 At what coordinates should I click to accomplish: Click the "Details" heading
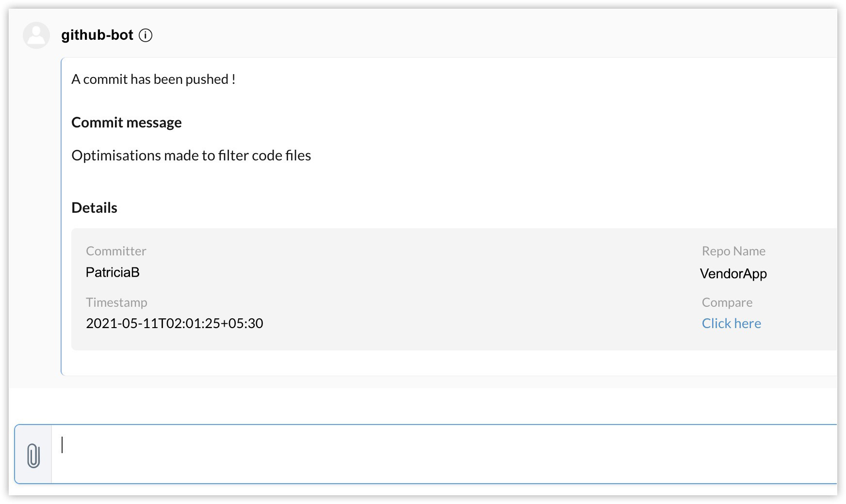click(x=94, y=208)
